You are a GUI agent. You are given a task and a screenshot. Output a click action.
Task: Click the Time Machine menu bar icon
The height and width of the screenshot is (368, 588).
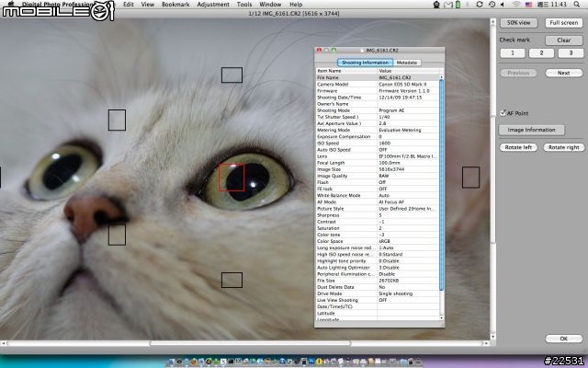[492, 5]
